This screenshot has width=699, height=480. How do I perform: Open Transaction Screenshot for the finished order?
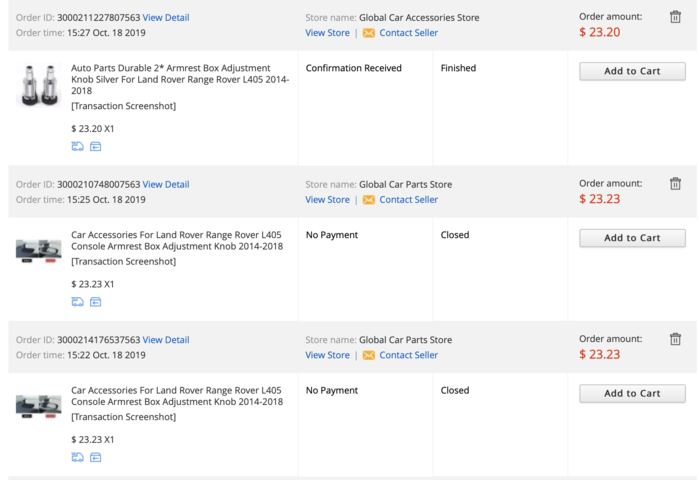[123, 106]
